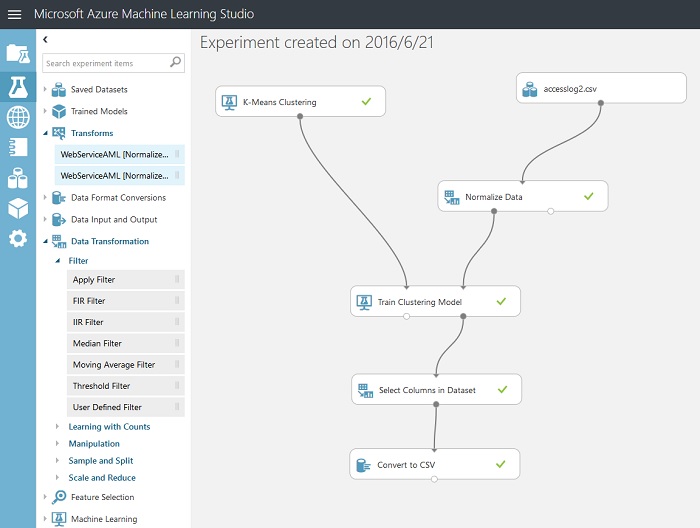Click accesslog2.csv output port
The image size is (700, 528).
point(601,103)
